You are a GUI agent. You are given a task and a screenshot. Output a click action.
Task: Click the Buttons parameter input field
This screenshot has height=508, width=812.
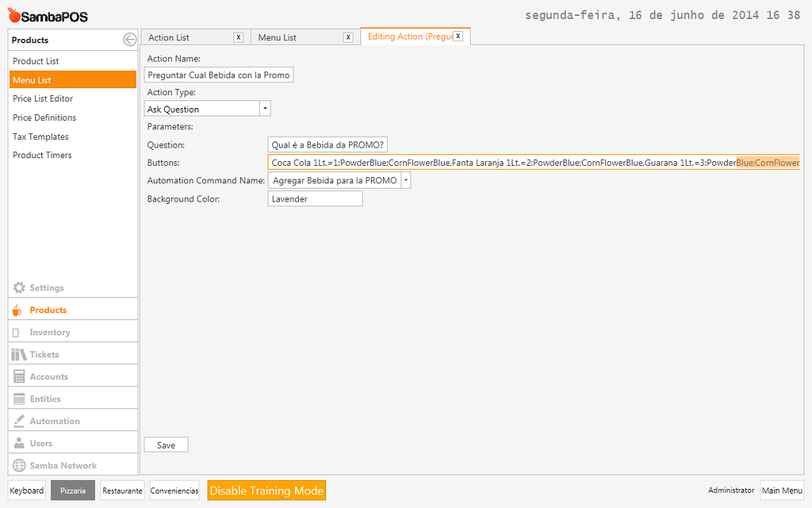476,161
